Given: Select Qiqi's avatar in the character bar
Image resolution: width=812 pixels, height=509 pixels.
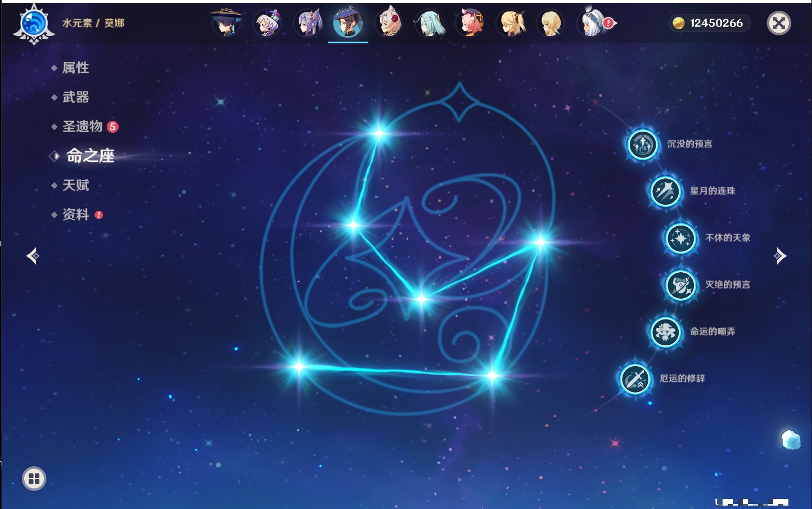Looking at the screenshot, I should tap(268, 23).
